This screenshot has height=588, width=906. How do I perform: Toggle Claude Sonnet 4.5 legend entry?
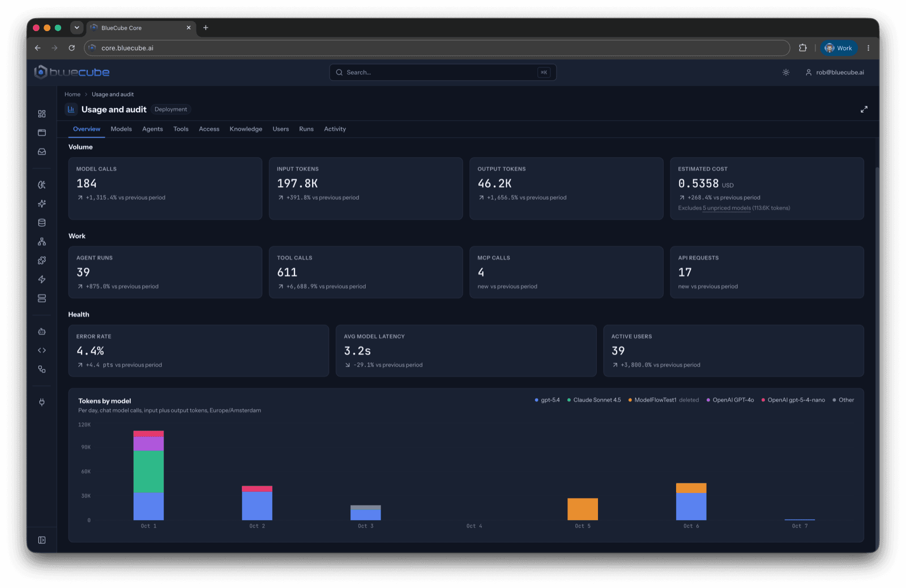click(594, 400)
